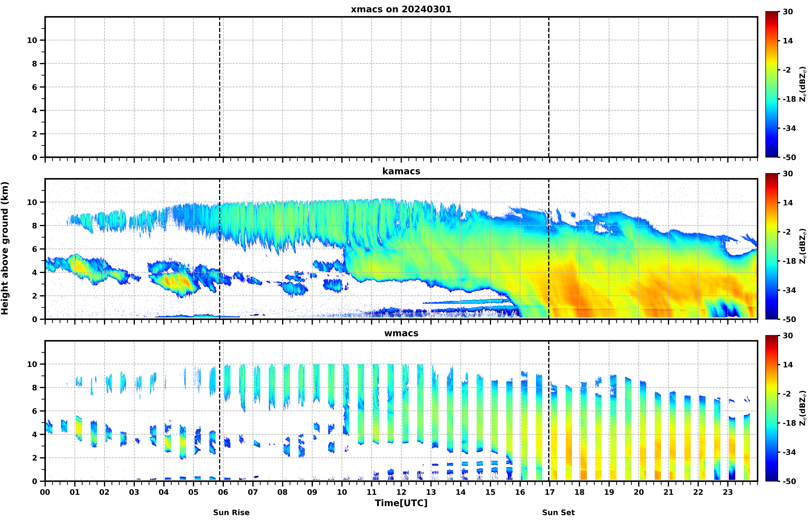The height and width of the screenshot is (522, 812).
Task: Click the '20' time axis tick label
Action: [x=639, y=492]
